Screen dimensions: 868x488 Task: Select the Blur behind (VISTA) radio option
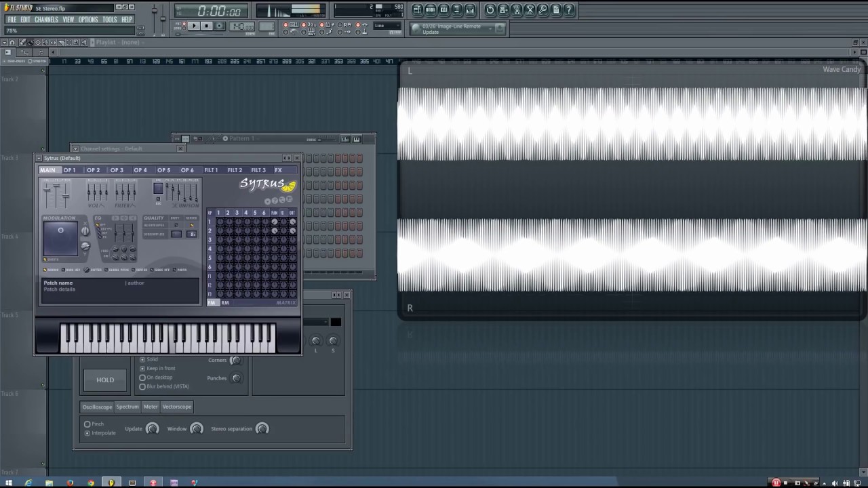[x=164, y=386]
